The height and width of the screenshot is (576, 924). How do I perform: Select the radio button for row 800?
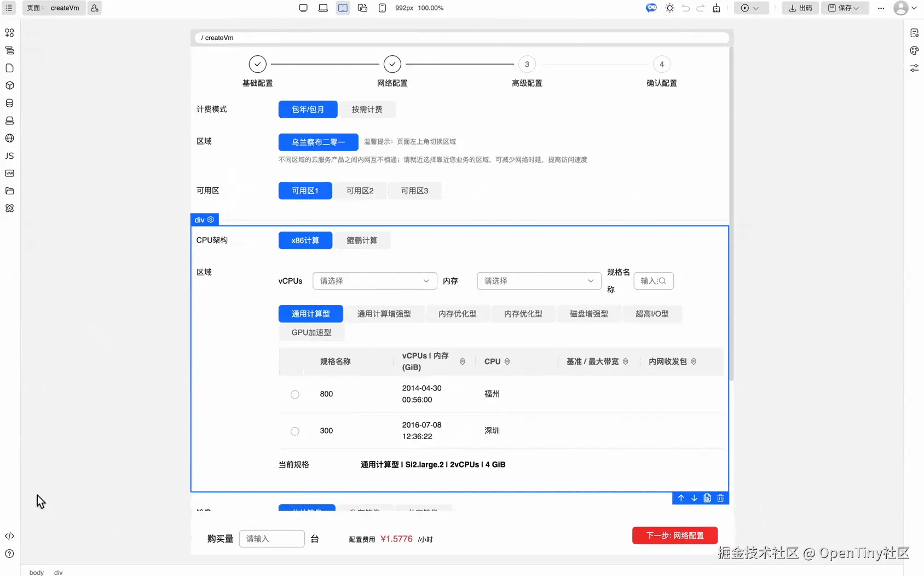(295, 395)
